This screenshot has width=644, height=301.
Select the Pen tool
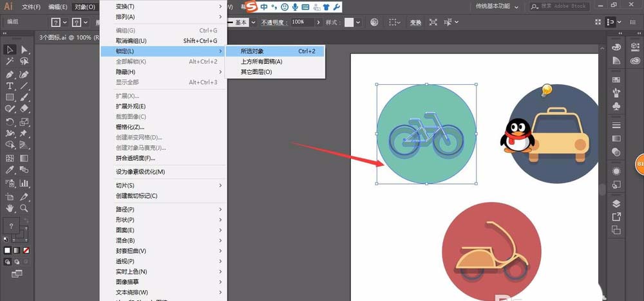10,75
